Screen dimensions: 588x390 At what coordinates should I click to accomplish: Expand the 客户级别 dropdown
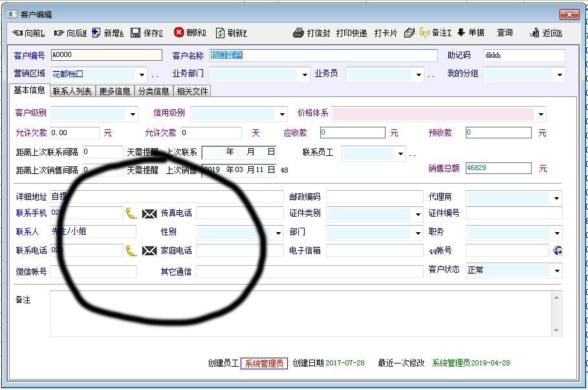133,114
